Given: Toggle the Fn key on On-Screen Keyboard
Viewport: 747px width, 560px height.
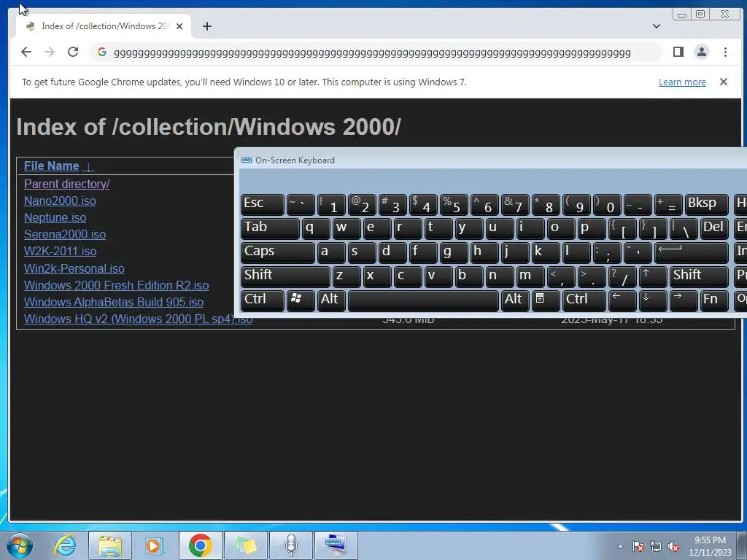Looking at the screenshot, I should tap(713, 300).
